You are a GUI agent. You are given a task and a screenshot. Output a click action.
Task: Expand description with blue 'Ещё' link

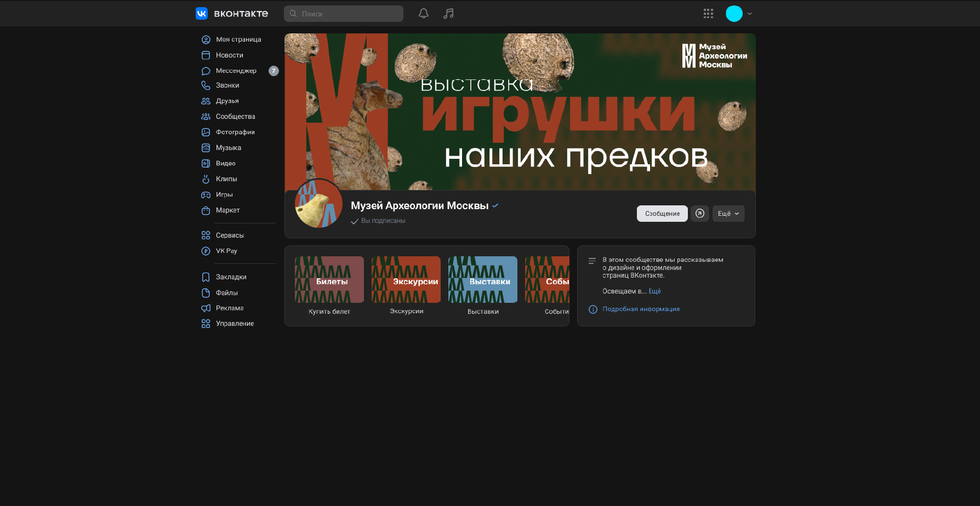coord(654,291)
